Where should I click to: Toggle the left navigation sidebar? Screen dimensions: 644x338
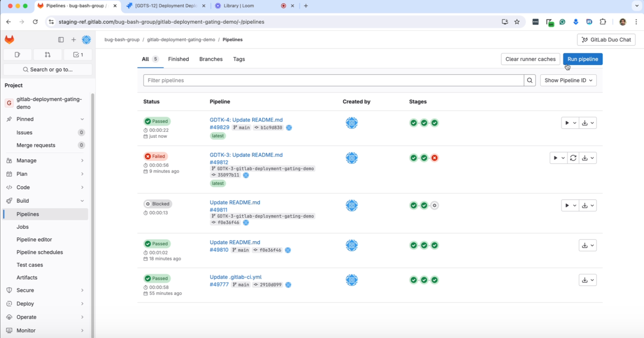point(61,39)
